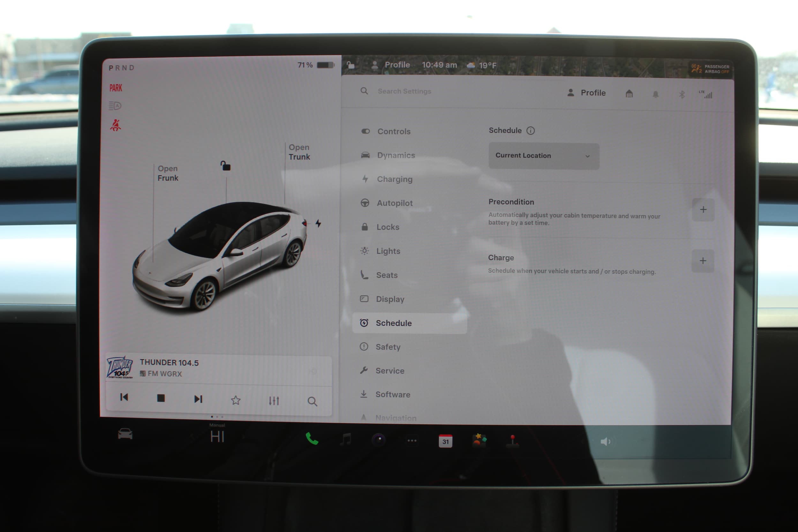Select the Autopilot menu item
This screenshot has height=532, width=798.
pyautogui.click(x=394, y=203)
